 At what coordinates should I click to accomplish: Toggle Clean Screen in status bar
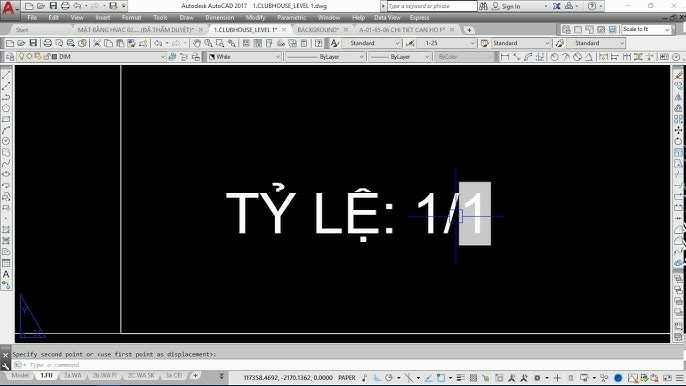click(x=667, y=377)
